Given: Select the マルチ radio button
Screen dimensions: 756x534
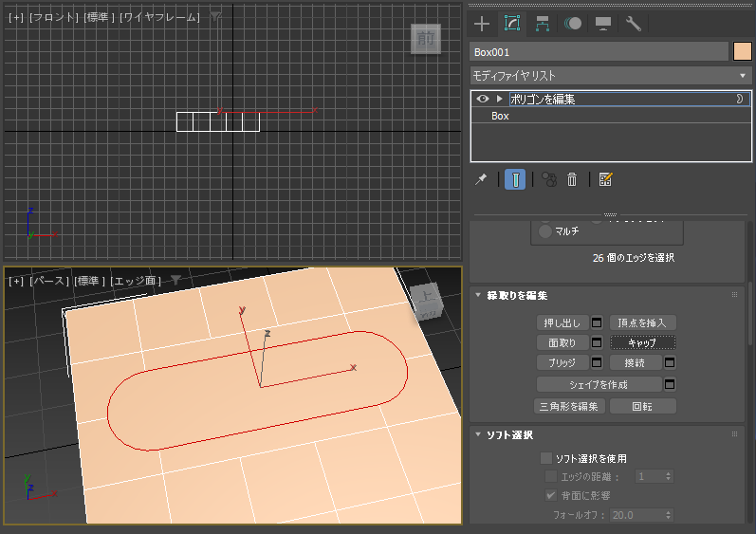Looking at the screenshot, I should (x=544, y=231).
